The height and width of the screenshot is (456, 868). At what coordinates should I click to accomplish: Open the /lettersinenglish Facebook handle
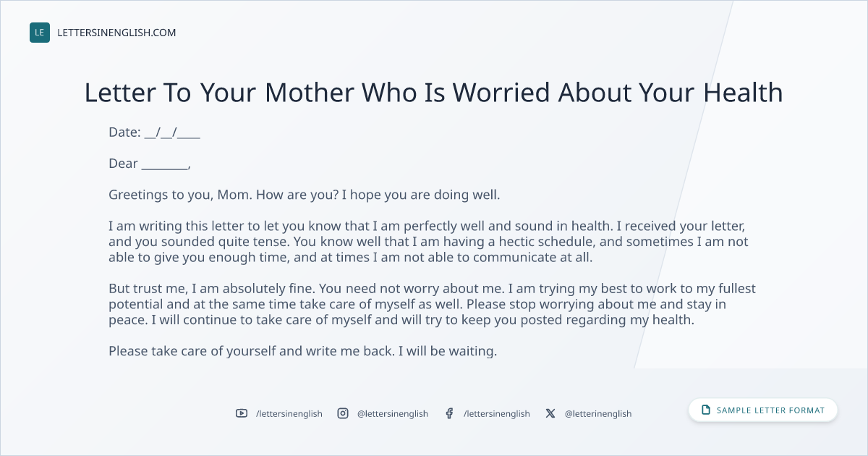[496, 413]
